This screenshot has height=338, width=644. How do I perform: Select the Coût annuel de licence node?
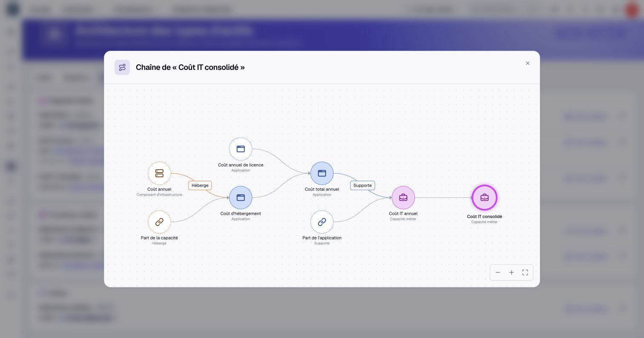241,149
